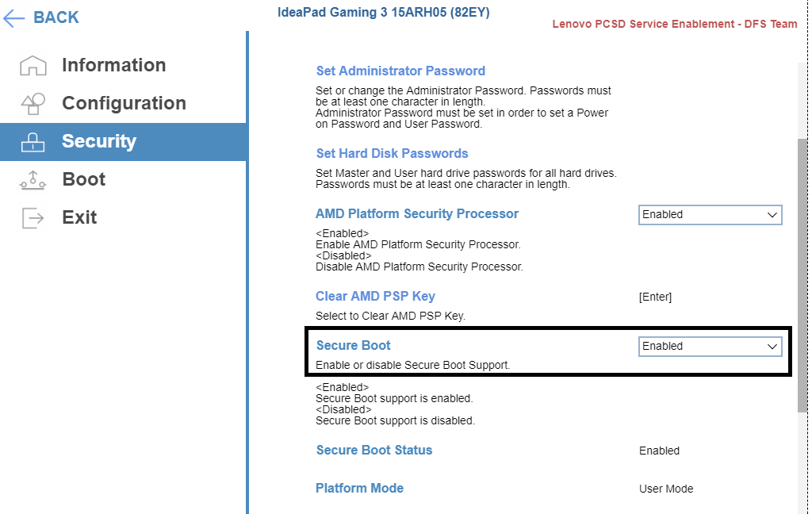Click the Configuration shapes icon
The width and height of the screenshot is (812, 514).
[33, 104]
